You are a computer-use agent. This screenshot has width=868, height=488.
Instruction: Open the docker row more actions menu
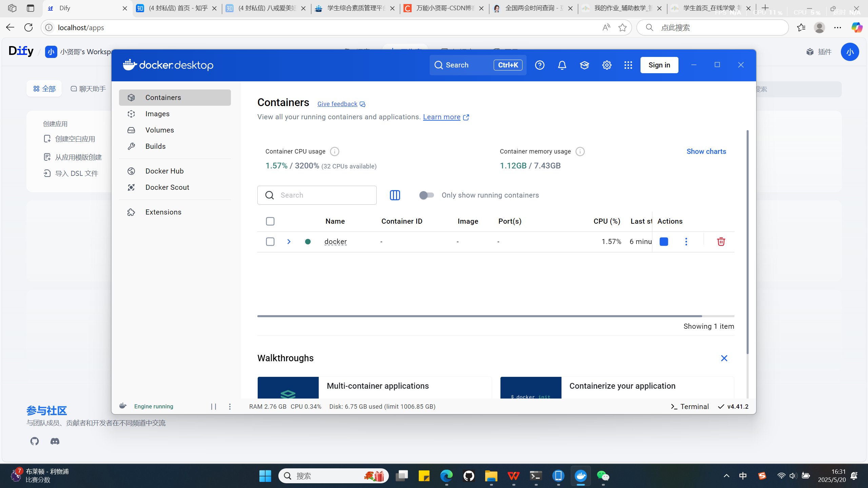tap(686, 242)
